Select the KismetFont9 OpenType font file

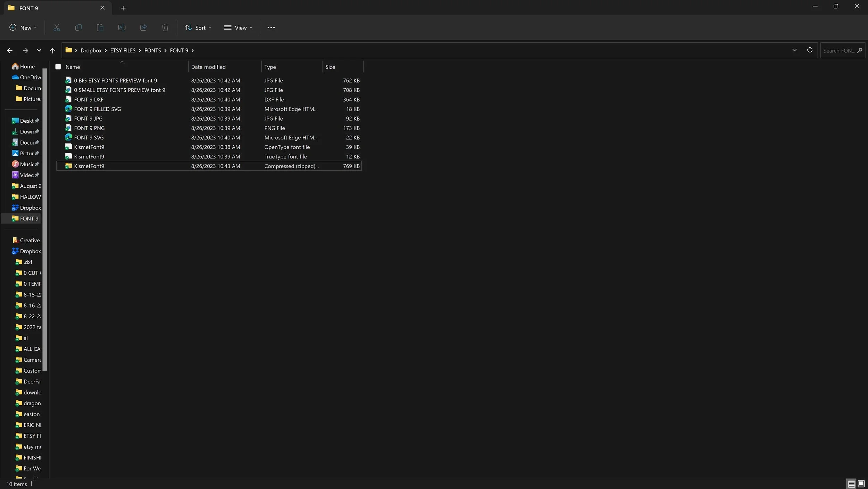click(209, 147)
